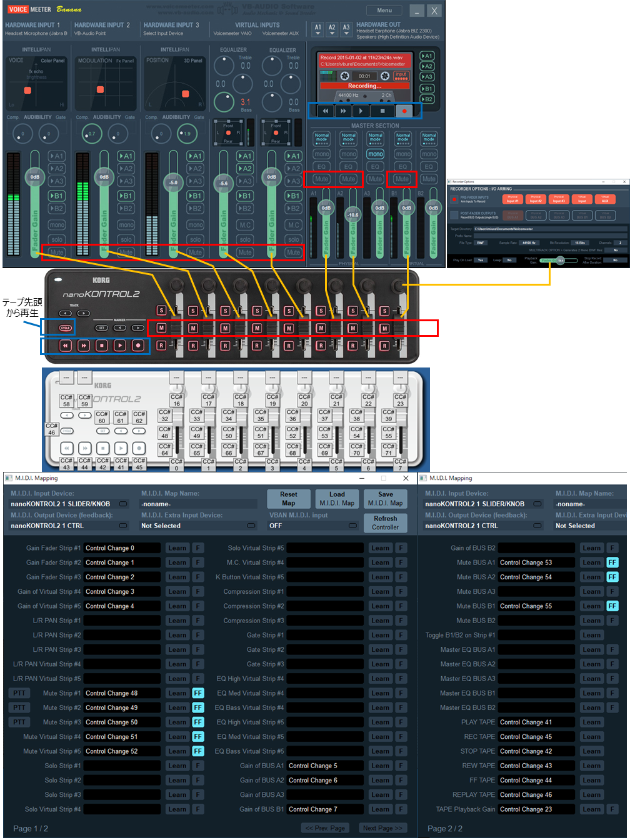Mute the Voicemeeter AUX strip
Screen dimensions: 630x840
click(x=293, y=252)
